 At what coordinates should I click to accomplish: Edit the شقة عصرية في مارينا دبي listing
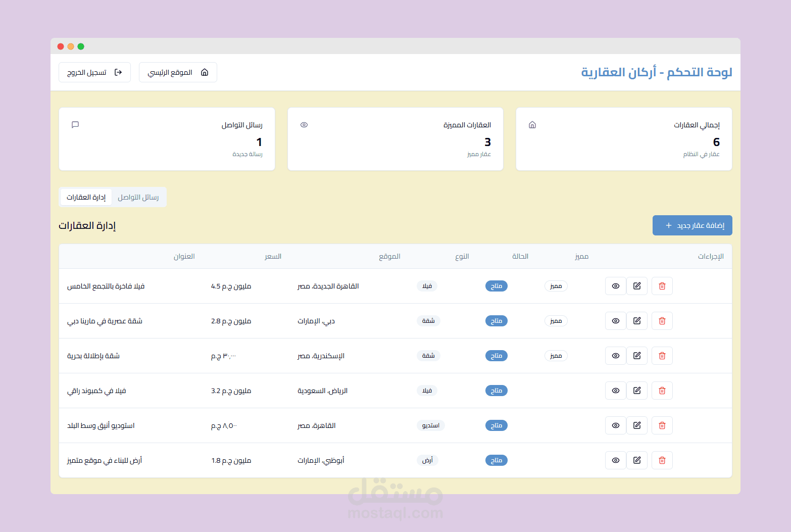pos(637,321)
